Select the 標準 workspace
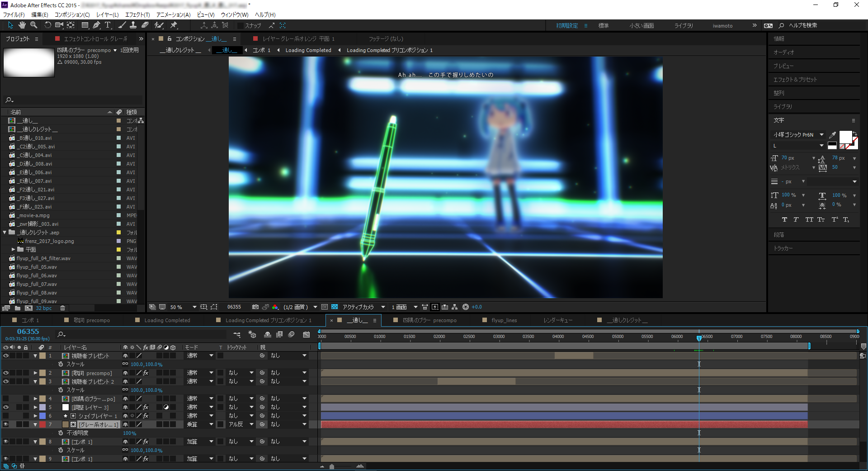 tap(604, 26)
